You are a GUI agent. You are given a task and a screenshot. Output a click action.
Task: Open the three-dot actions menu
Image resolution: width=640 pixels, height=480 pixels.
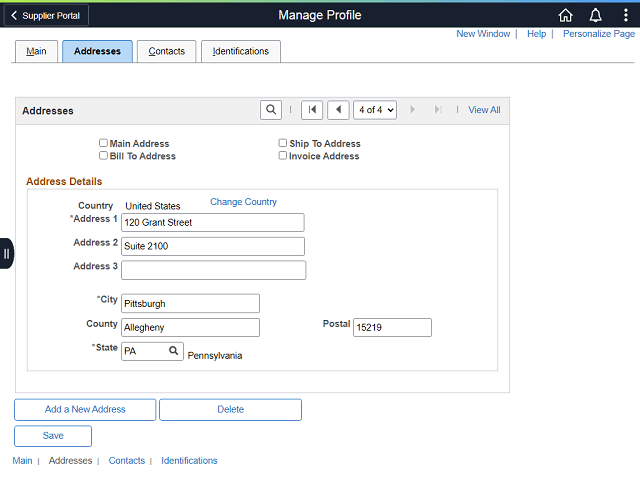[625, 16]
